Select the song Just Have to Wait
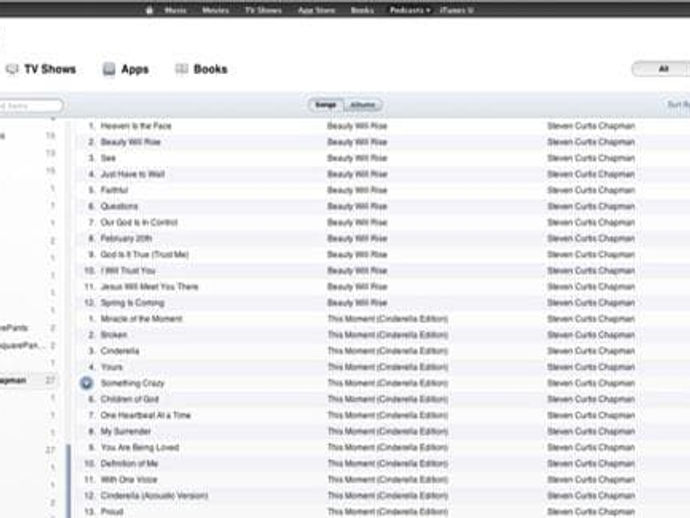 coord(132,174)
